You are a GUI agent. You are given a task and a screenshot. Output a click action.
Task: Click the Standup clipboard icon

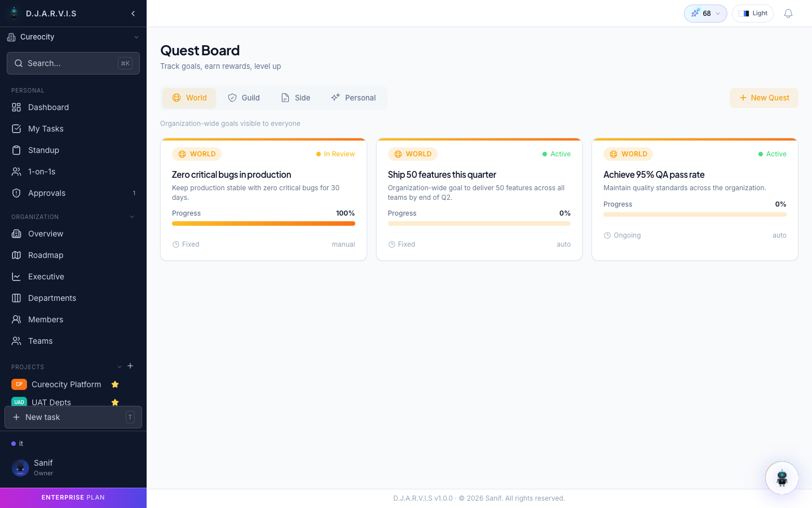click(x=16, y=150)
